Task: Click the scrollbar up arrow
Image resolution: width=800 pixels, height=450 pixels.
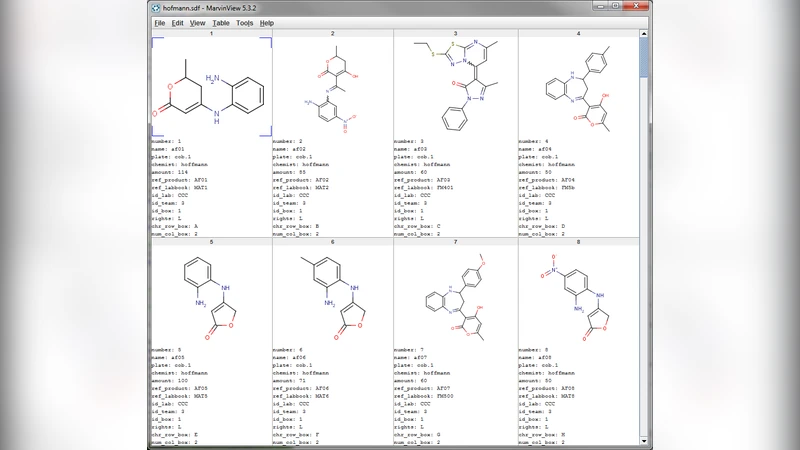Action: click(644, 34)
